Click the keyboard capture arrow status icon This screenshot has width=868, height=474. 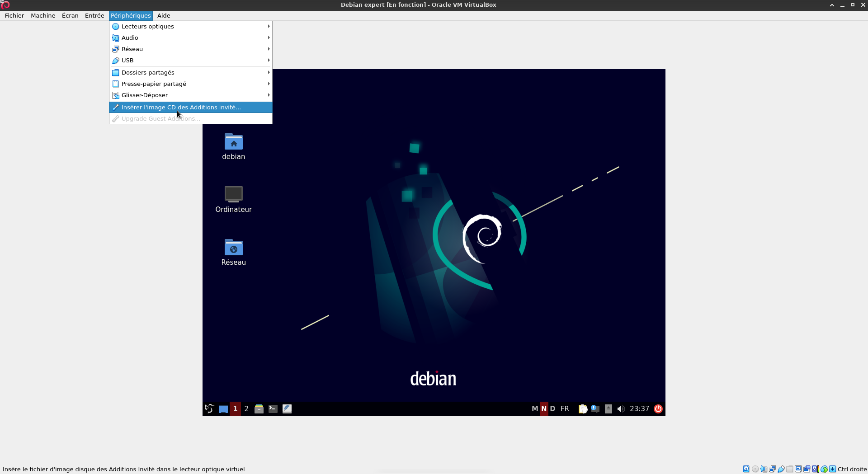click(x=833, y=469)
